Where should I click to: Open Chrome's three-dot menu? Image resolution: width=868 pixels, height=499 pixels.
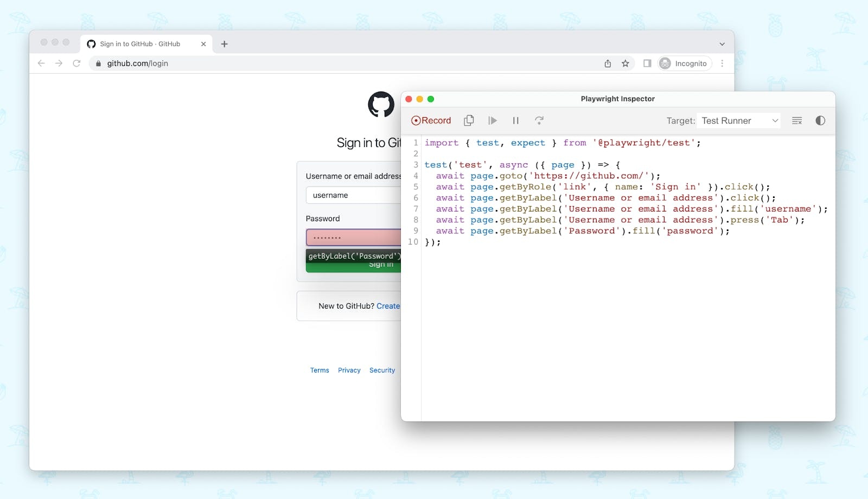point(722,63)
